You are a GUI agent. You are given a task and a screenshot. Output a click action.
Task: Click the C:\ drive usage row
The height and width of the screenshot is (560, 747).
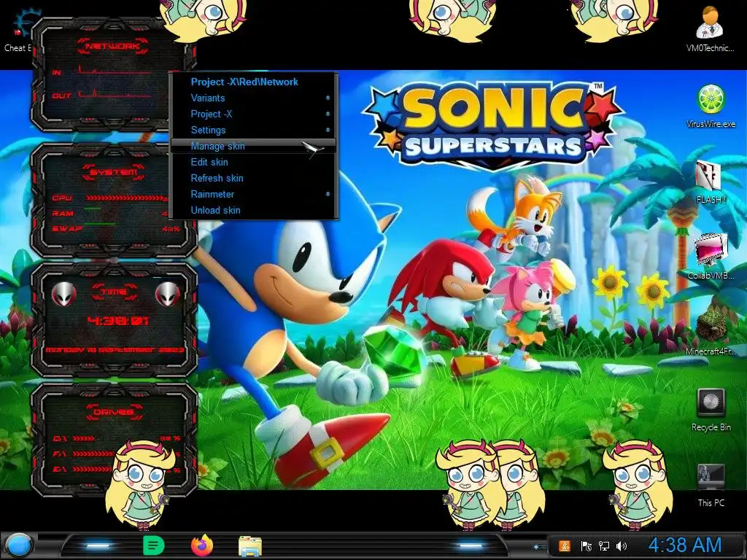[x=116, y=438]
